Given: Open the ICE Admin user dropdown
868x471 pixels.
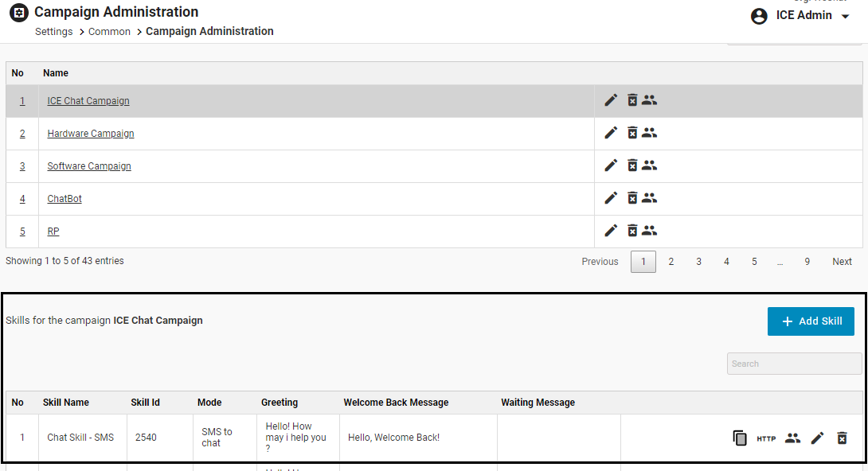Looking at the screenshot, I should pos(801,16).
